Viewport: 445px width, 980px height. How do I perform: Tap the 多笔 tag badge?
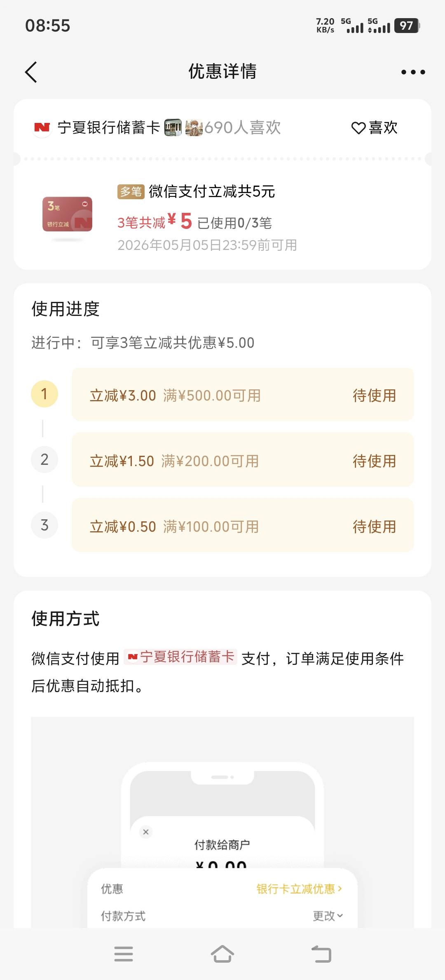[131, 192]
